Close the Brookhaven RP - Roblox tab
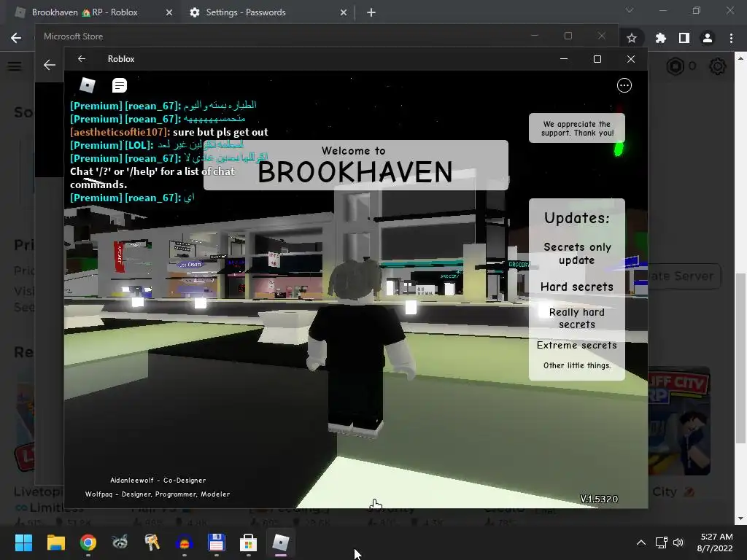Screen dimensions: 747x560 point(169,13)
